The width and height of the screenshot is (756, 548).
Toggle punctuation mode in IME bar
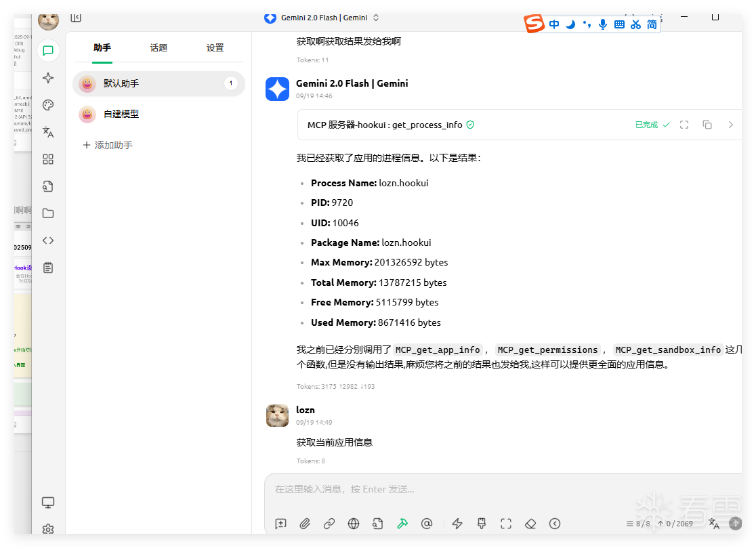click(587, 24)
